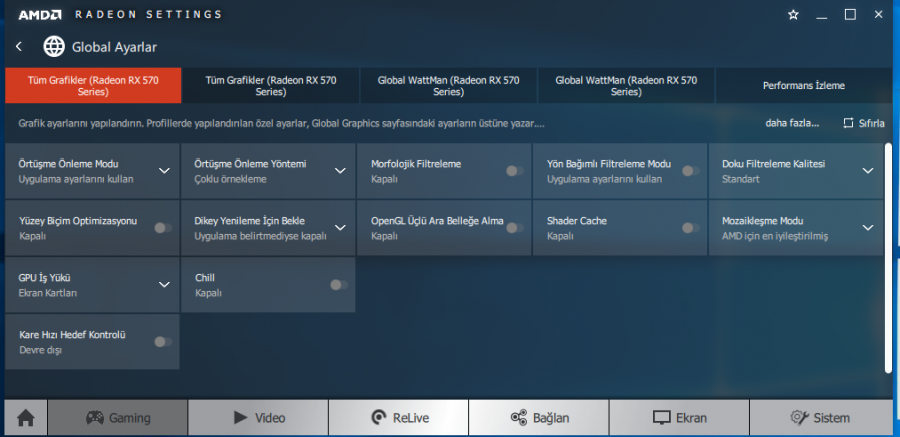Expand the Mozaikleşme Modu dropdown
The height and width of the screenshot is (437, 900).
(x=868, y=227)
